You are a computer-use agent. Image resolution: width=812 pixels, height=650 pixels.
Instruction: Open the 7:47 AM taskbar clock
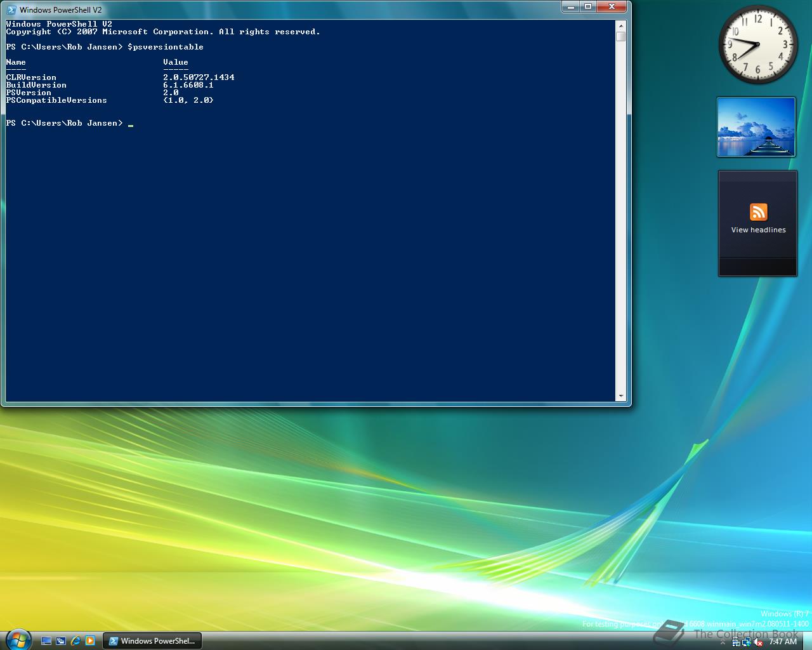[783, 642]
